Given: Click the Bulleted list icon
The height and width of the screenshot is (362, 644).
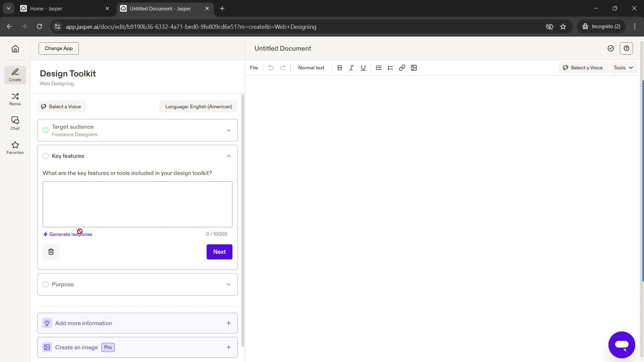Looking at the screenshot, I should tap(378, 68).
